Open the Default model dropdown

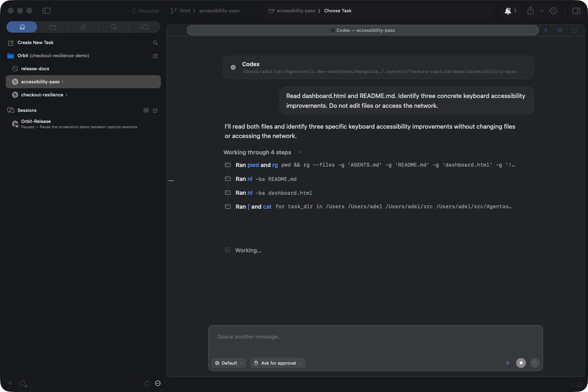[x=229, y=363]
